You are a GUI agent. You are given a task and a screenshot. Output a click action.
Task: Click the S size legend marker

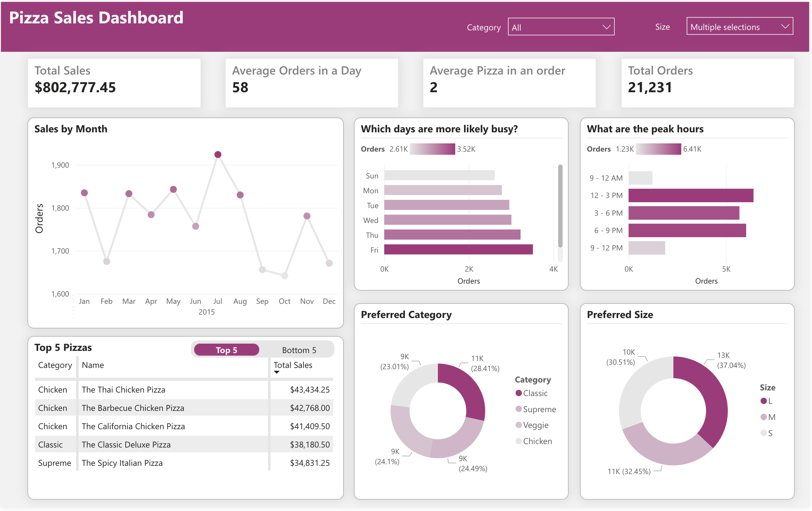tap(763, 433)
